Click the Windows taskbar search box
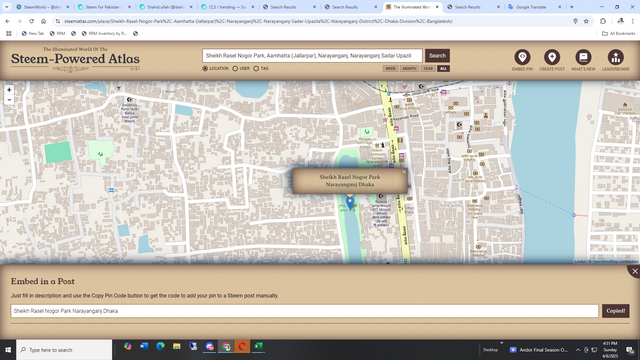The width and height of the screenshot is (640, 360). (64, 350)
